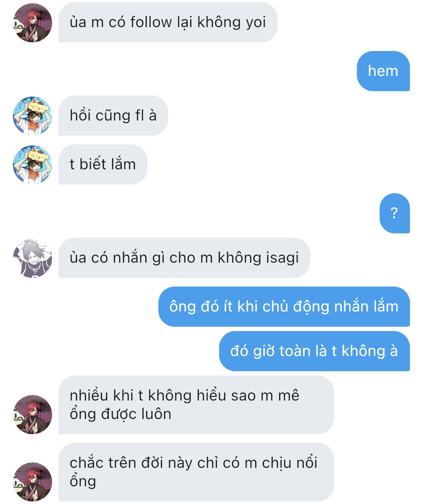Select message 'nhiều khi t không hiểu sao m mê ổng'
This screenshot has width=423, height=504.
(196, 405)
